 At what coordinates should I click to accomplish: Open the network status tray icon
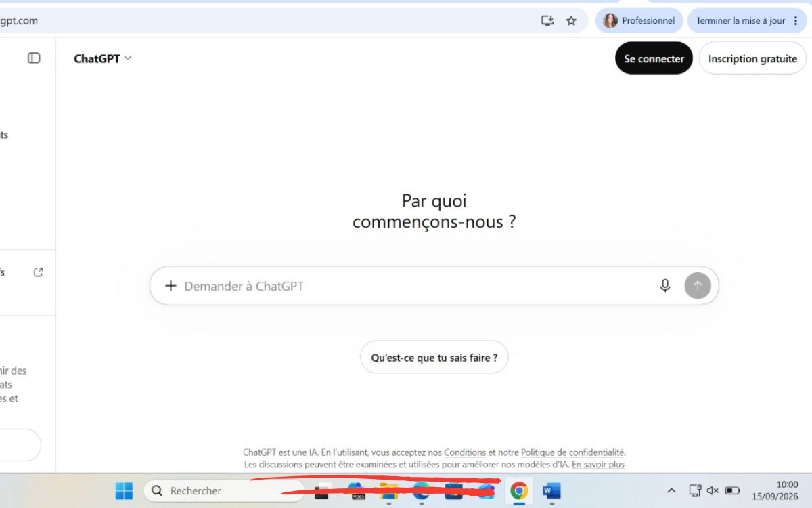coord(695,490)
